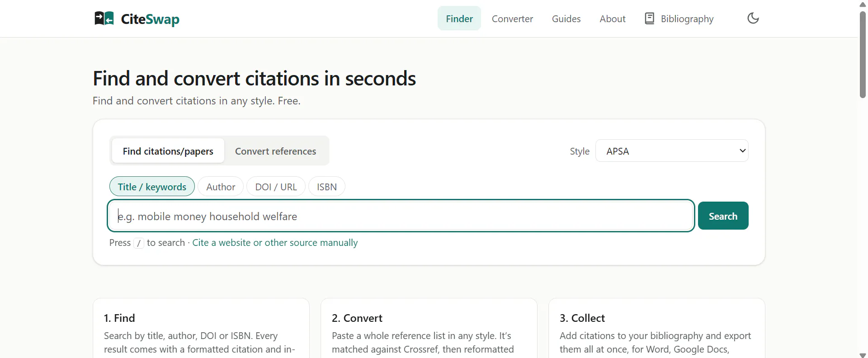The width and height of the screenshot is (868, 358).
Task: Select the Find citations/papers tab
Action: [168, 151]
